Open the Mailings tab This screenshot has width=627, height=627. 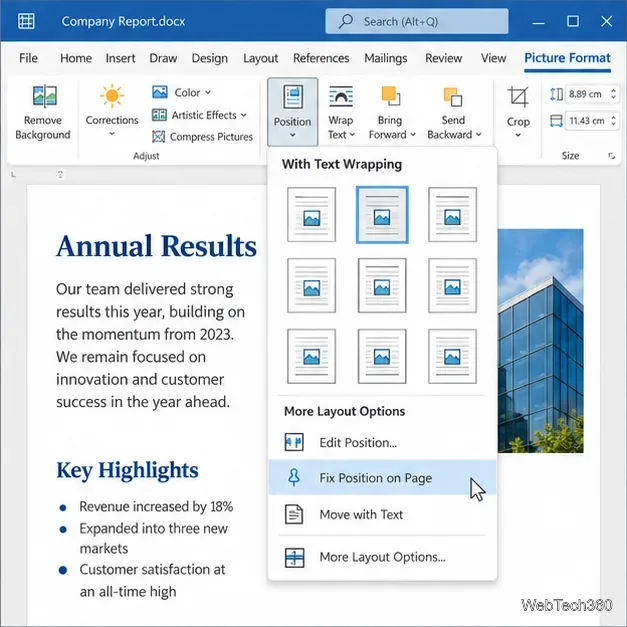click(x=385, y=58)
